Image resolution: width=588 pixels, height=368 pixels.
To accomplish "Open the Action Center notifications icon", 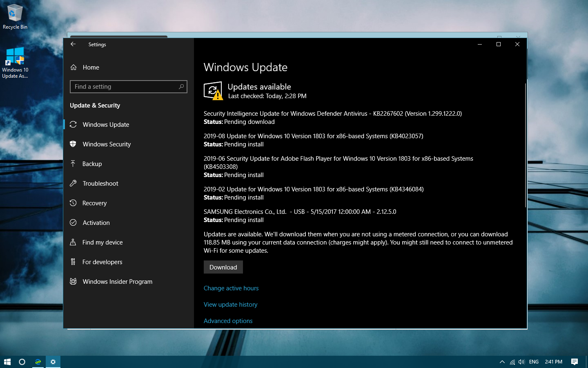I will pos(575,362).
